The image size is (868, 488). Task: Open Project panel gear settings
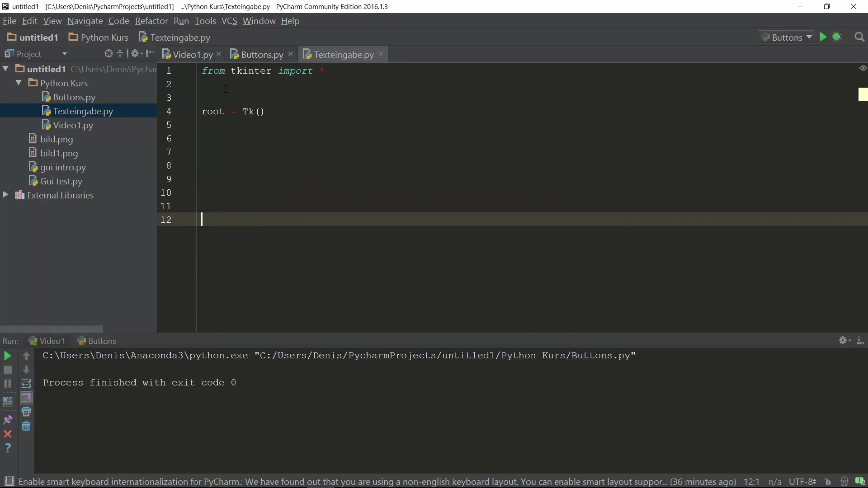coord(136,54)
